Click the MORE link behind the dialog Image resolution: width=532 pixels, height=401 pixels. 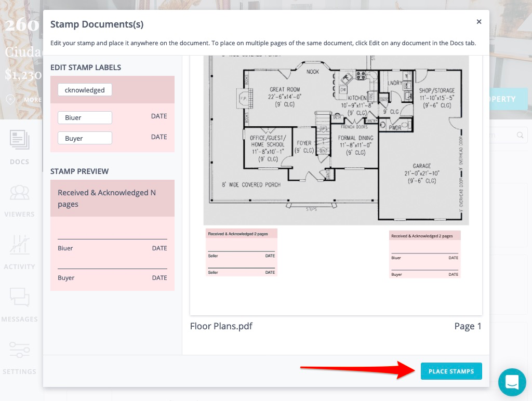pyautogui.click(x=33, y=100)
